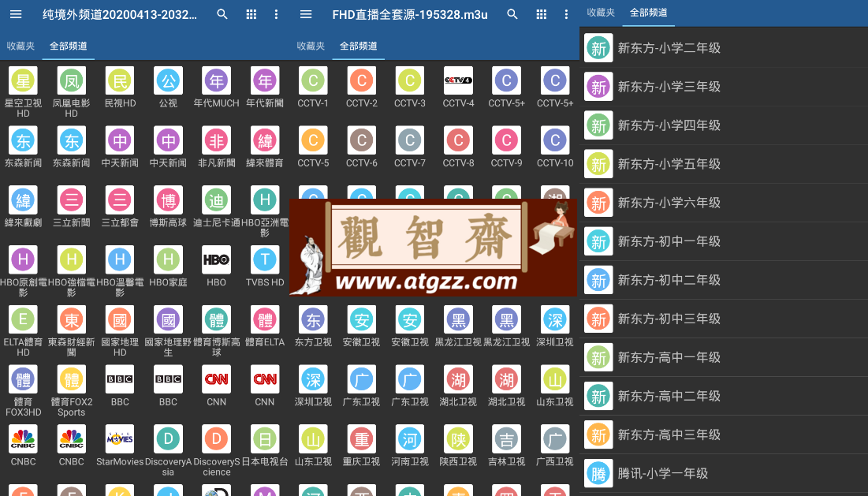This screenshot has height=496, width=868.
Task: Select 新东方-小学四年级 list row
Action: tap(724, 125)
